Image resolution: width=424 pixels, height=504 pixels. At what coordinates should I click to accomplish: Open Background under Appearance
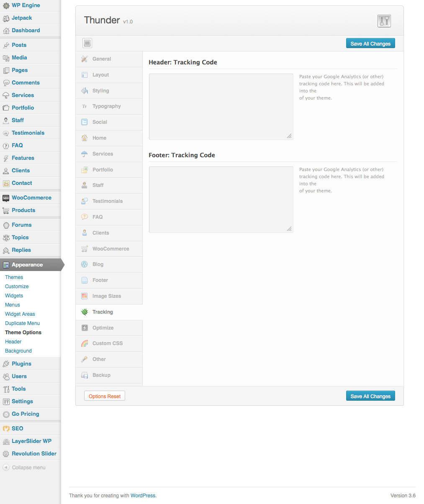[x=18, y=351]
